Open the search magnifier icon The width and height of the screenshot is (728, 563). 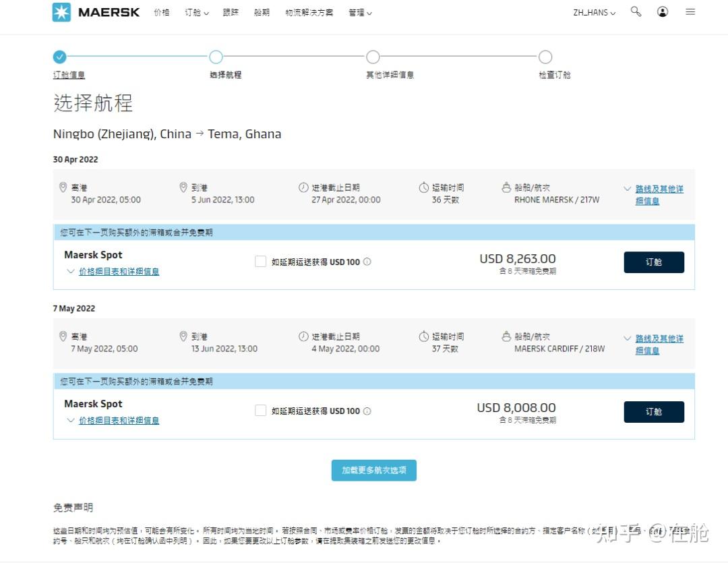(x=636, y=11)
